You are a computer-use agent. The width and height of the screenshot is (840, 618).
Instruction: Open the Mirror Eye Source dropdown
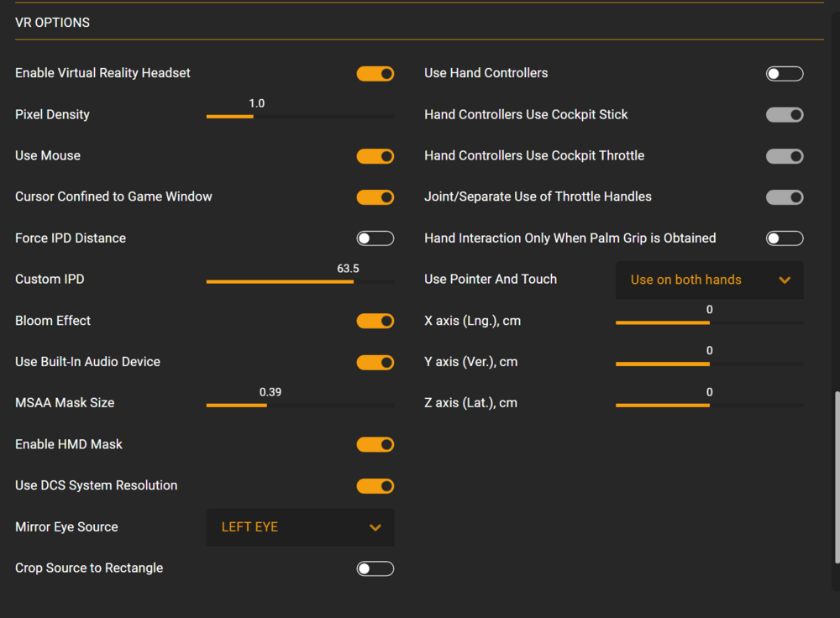click(300, 527)
